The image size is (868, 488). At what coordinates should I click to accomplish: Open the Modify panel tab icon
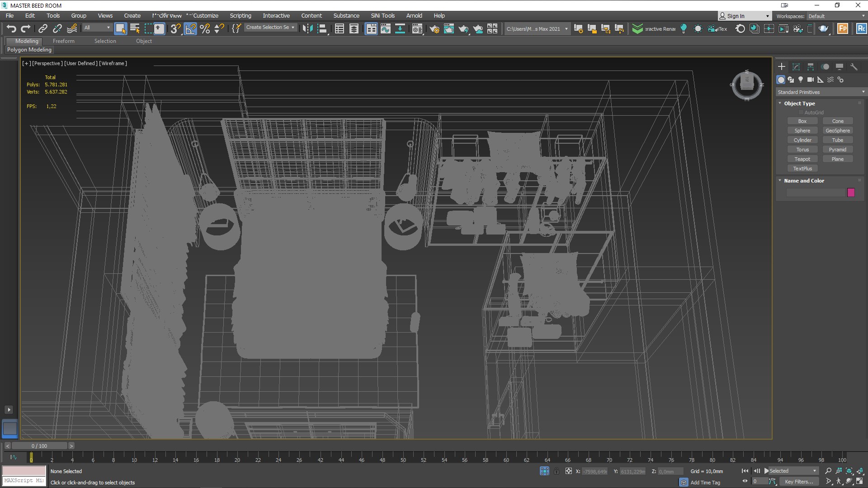pos(796,67)
